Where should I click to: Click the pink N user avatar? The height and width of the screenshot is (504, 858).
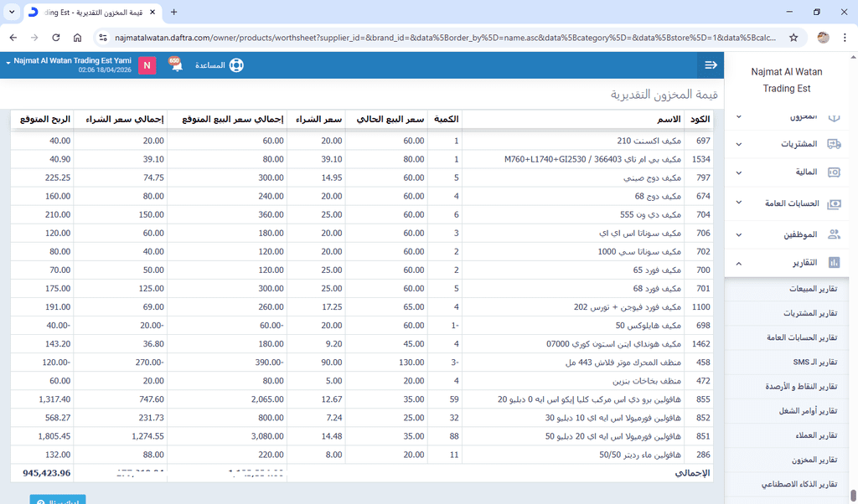click(147, 65)
